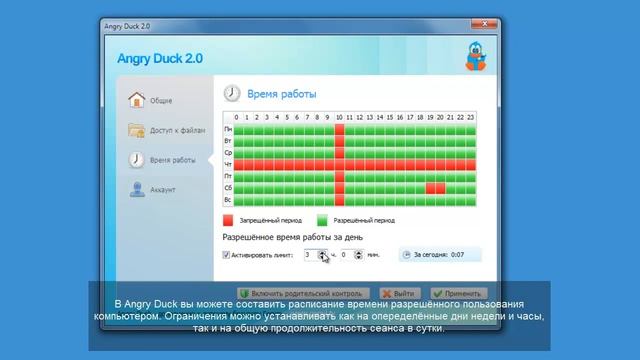
Task: Toggle the Friday 15 o'clock green cell
Action: pyautogui.click(x=390, y=176)
